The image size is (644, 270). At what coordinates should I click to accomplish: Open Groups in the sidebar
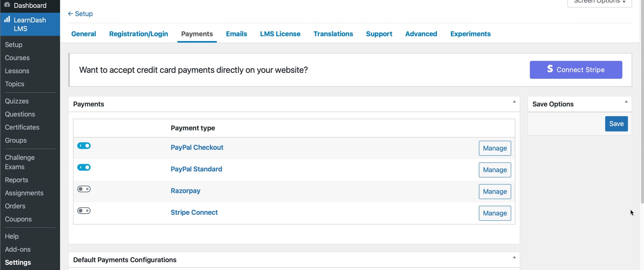click(16, 140)
